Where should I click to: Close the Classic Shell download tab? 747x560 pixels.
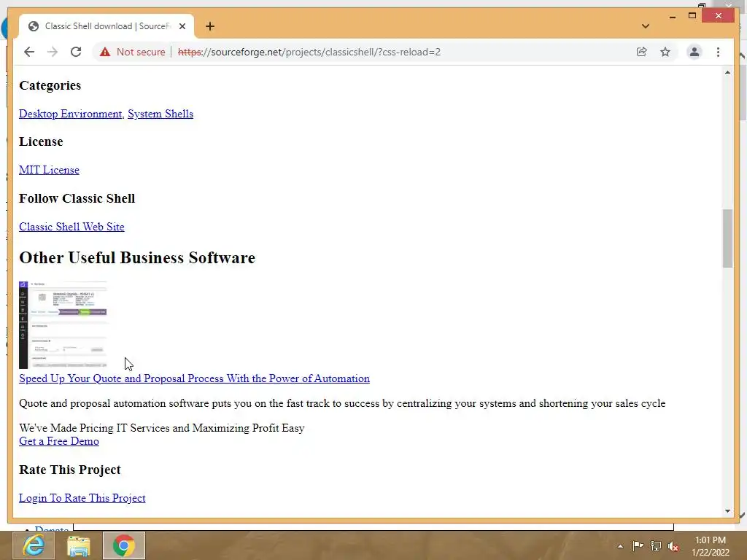tap(182, 26)
